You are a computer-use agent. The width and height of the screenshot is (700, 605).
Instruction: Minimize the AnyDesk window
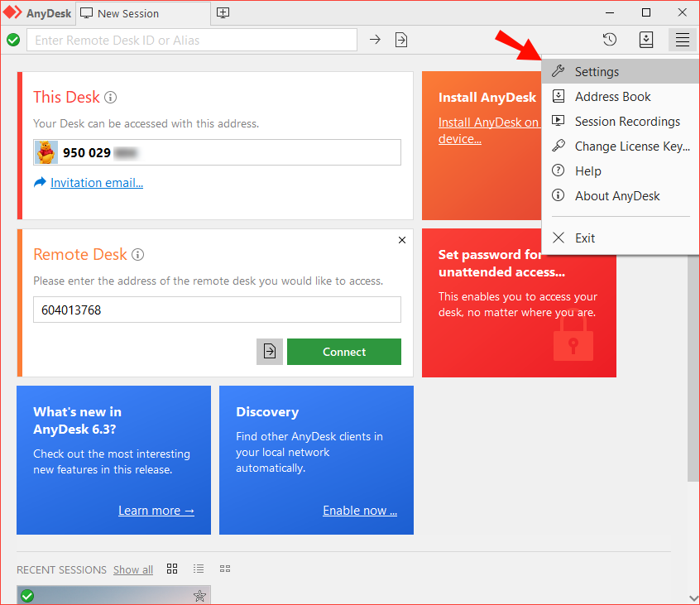click(x=610, y=13)
